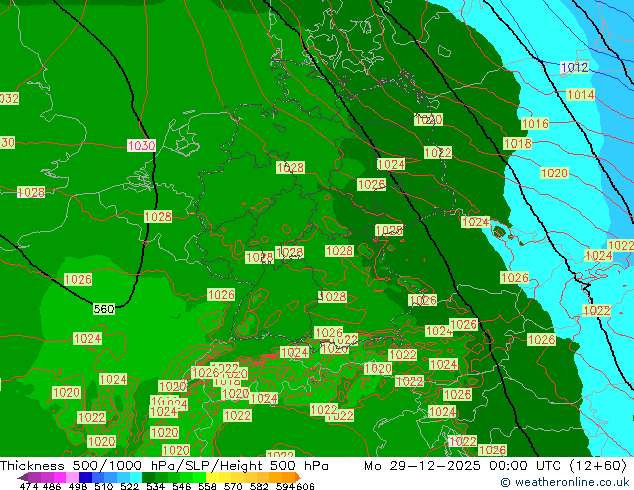
Task: Click the legend value 582
Action: 259,486
